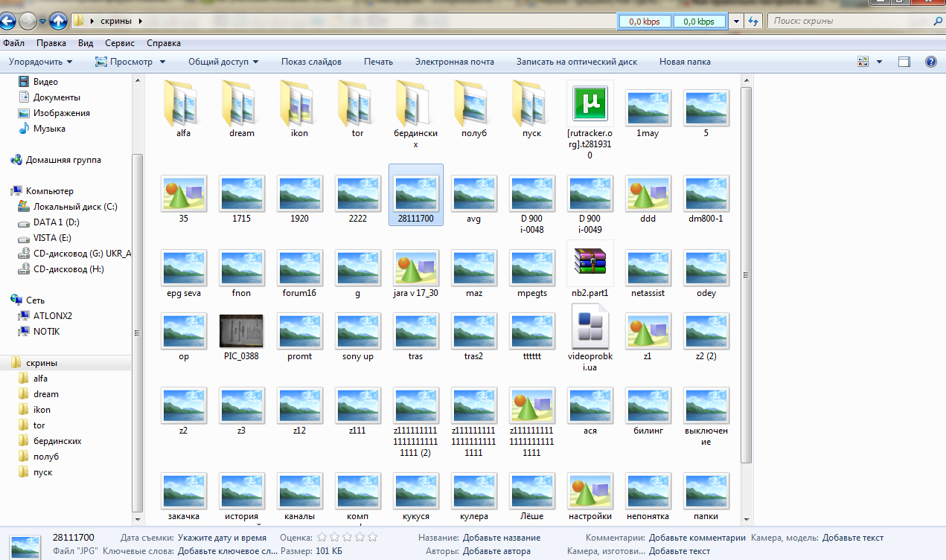Click Показ слайдов button

click(311, 62)
